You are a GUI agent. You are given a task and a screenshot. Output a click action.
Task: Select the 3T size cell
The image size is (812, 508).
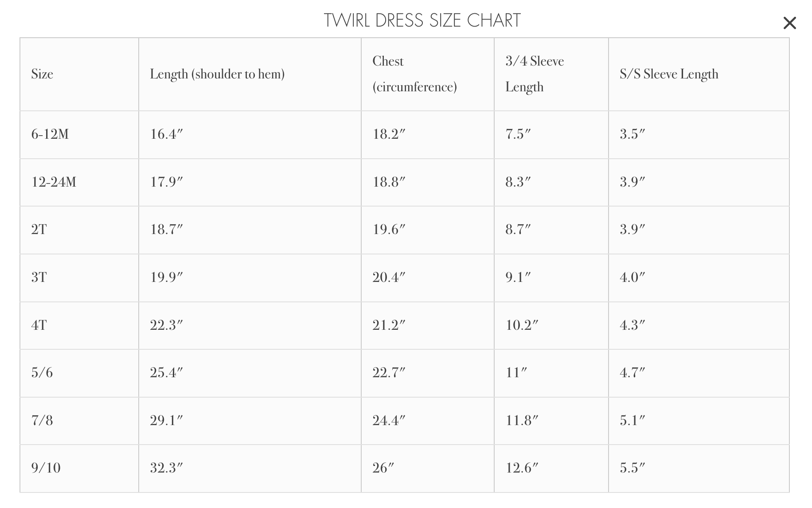39,277
